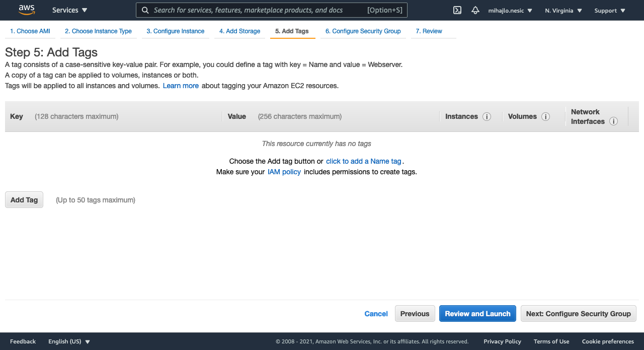
Task: Open Privacy Policy in the footer
Action: [x=503, y=341]
